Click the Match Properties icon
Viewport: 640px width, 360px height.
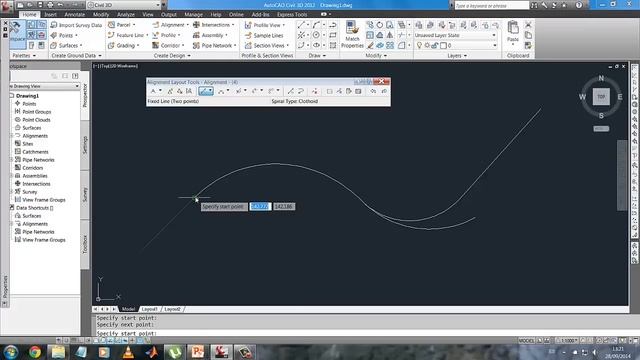click(352, 28)
